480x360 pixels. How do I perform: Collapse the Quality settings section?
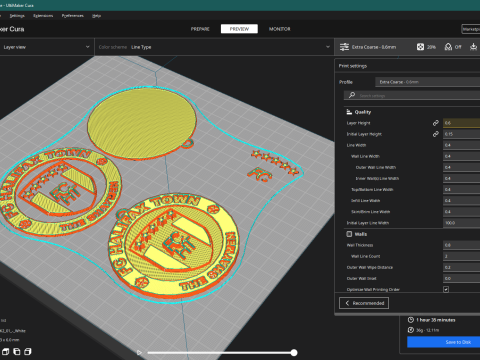[413, 112]
